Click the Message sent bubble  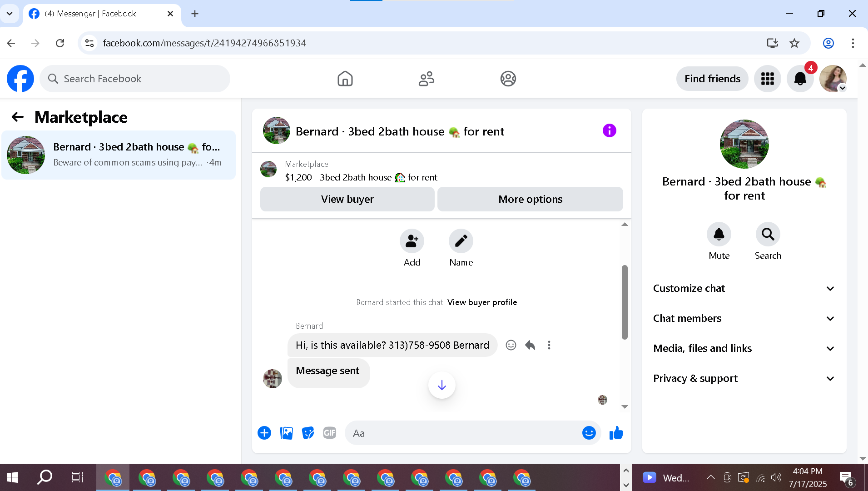328,373
